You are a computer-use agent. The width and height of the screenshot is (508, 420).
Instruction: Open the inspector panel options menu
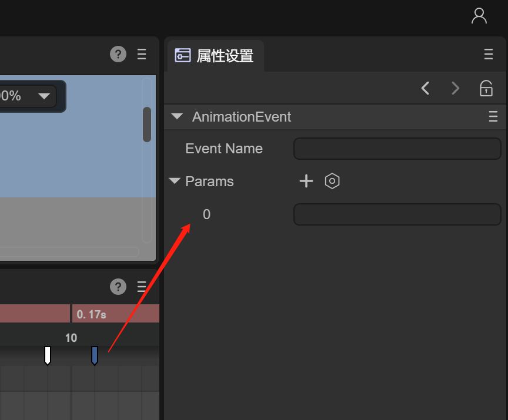point(489,55)
